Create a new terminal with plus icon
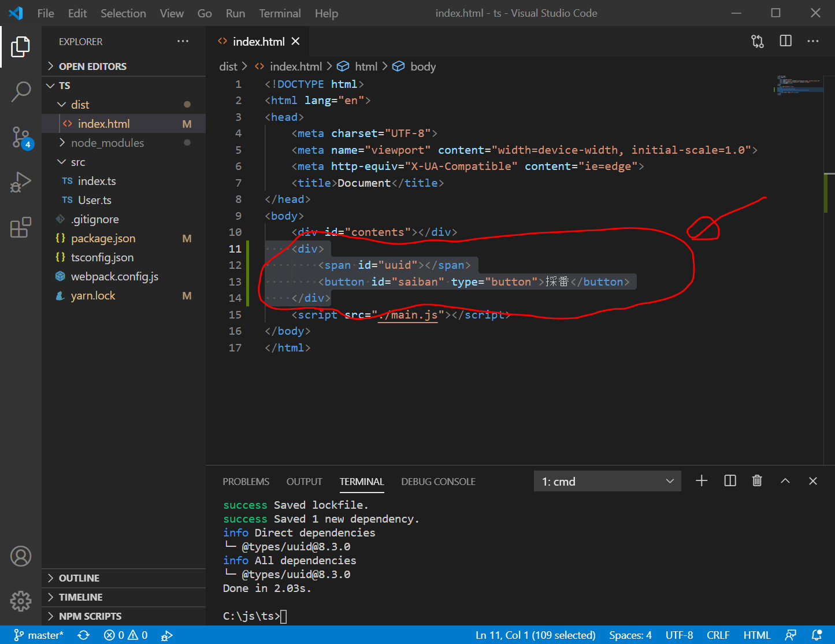 click(x=702, y=480)
